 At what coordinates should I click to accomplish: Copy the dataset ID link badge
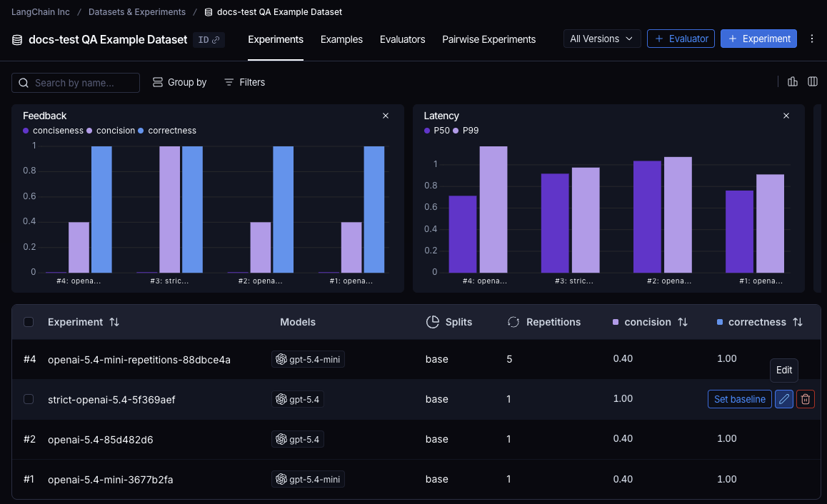pos(209,40)
